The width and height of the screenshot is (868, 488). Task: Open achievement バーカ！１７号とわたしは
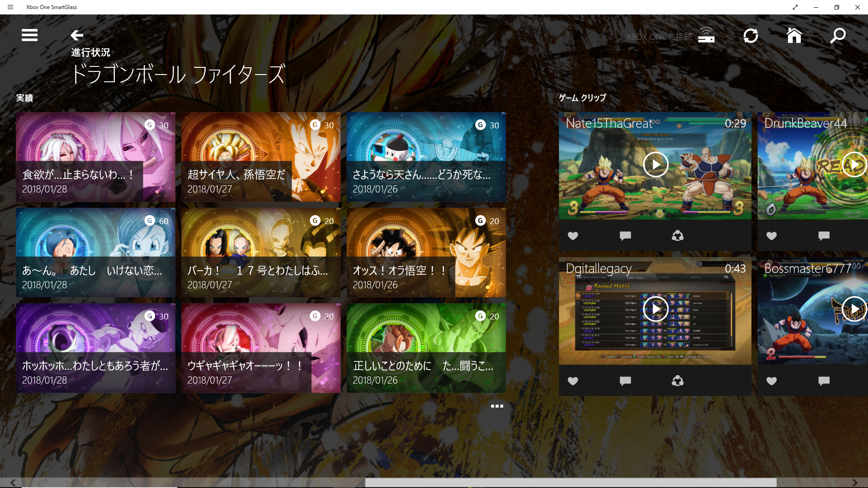[x=261, y=253]
